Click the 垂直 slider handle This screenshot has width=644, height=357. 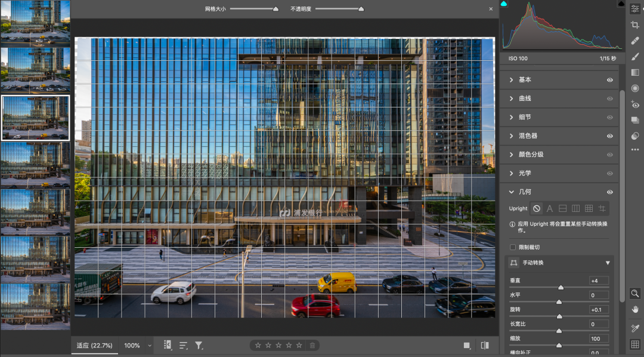coord(561,287)
